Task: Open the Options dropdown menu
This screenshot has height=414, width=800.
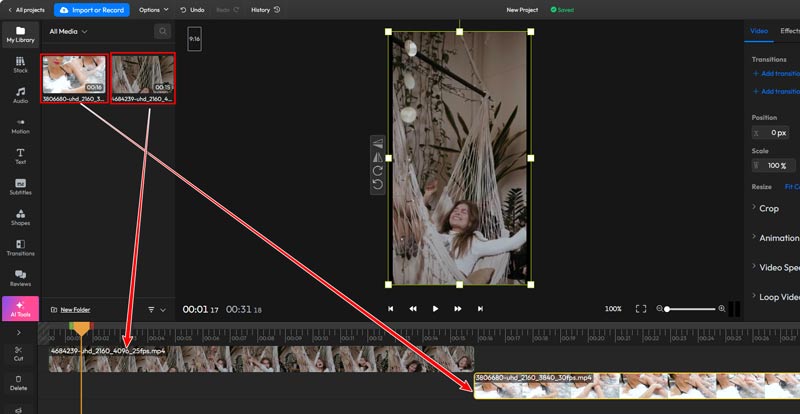Action: coord(154,10)
